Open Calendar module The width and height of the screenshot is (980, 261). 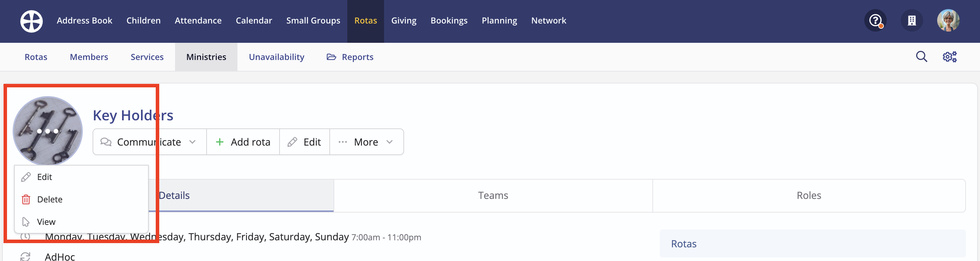coord(254,21)
